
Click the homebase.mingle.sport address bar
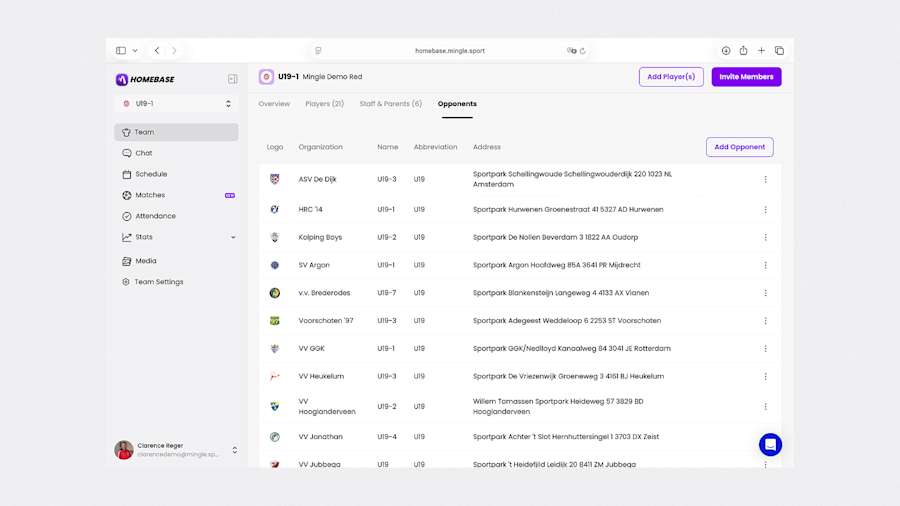(449, 50)
